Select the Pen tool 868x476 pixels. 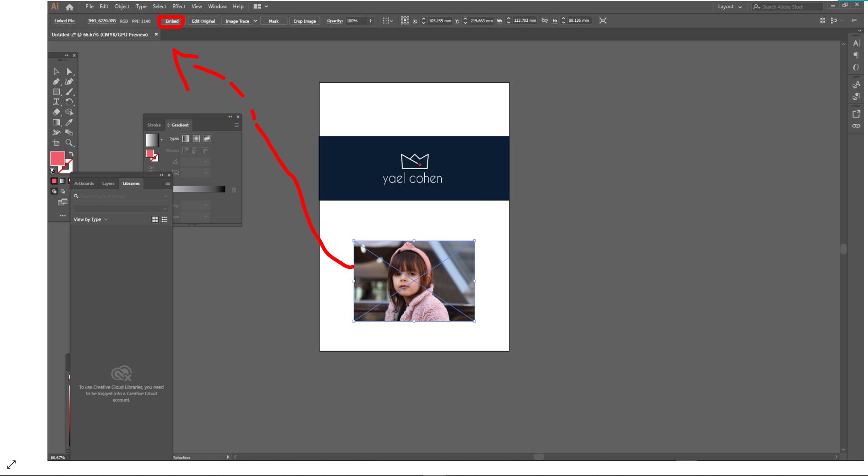point(56,82)
